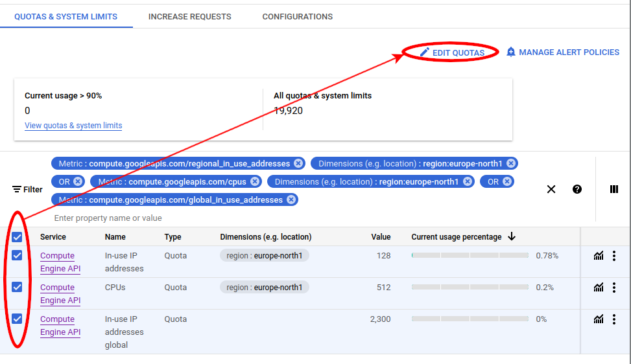Open Manage Alert Policies
Image resolution: width=631 pixels, height=364 pixels.
pyautogui.click(x=562, y=52)
